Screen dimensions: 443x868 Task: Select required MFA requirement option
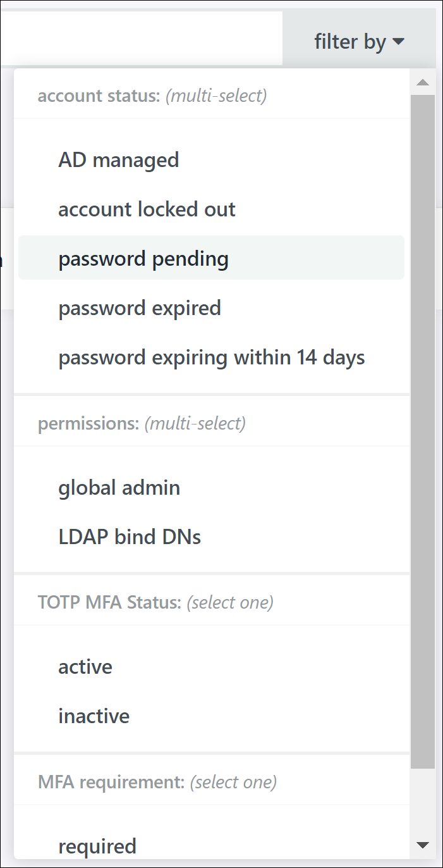point(97,846)
